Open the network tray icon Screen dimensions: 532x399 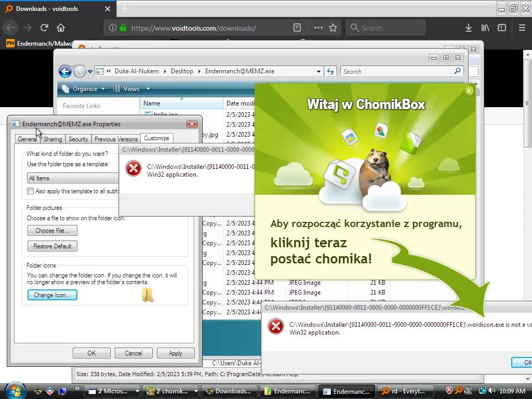[x=482, y=391]
